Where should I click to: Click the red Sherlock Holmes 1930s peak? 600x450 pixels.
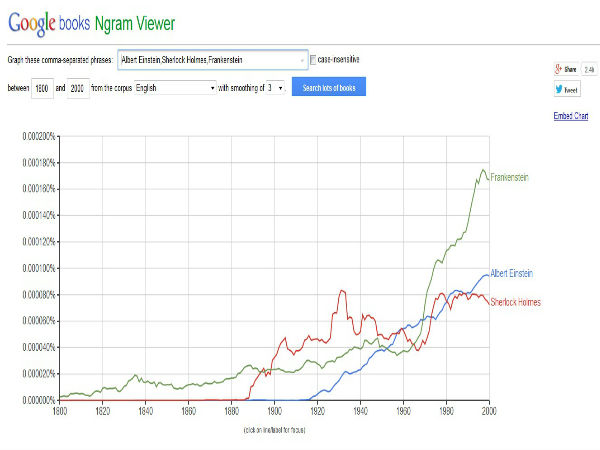342,291
